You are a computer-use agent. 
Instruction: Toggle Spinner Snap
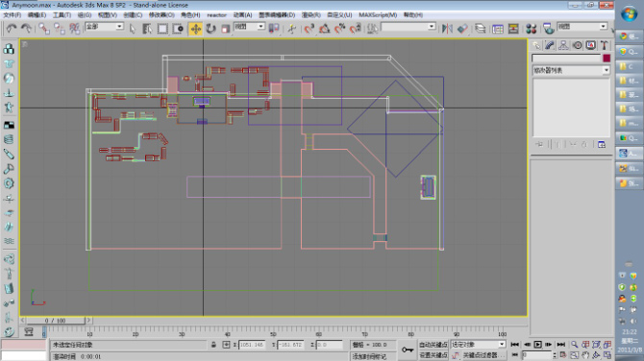click(356, 28)
